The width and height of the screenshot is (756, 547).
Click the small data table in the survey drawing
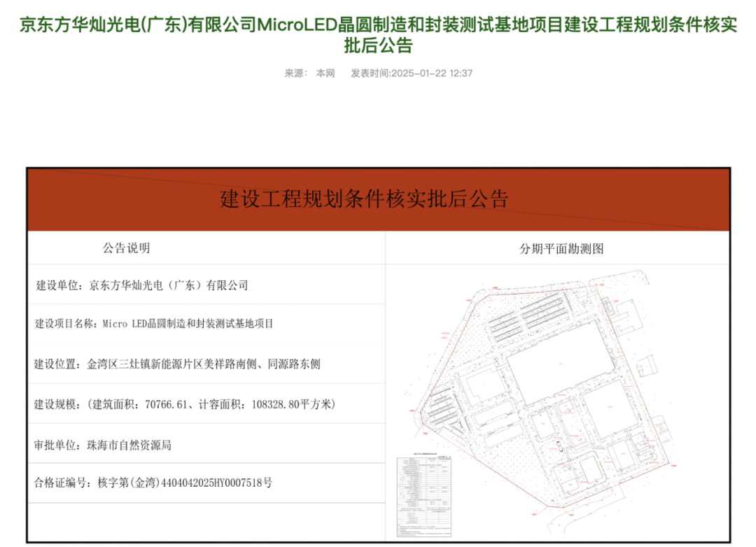[424, 496]
